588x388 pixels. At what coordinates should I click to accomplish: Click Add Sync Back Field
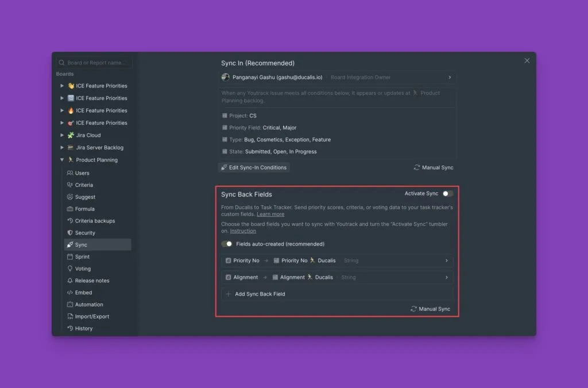pyautogui.click(x=260, y=294)
